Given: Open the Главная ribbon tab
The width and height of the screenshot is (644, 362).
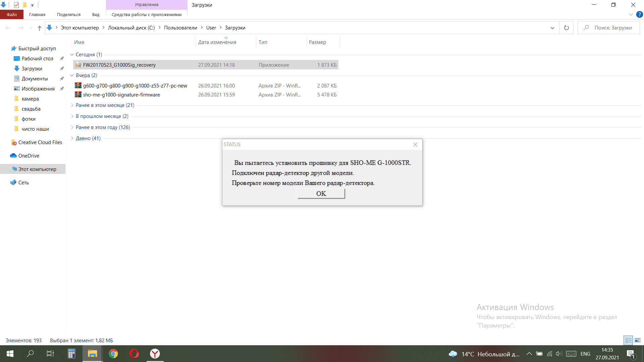Looking at the screenshot, I should [x=37, y=15].
